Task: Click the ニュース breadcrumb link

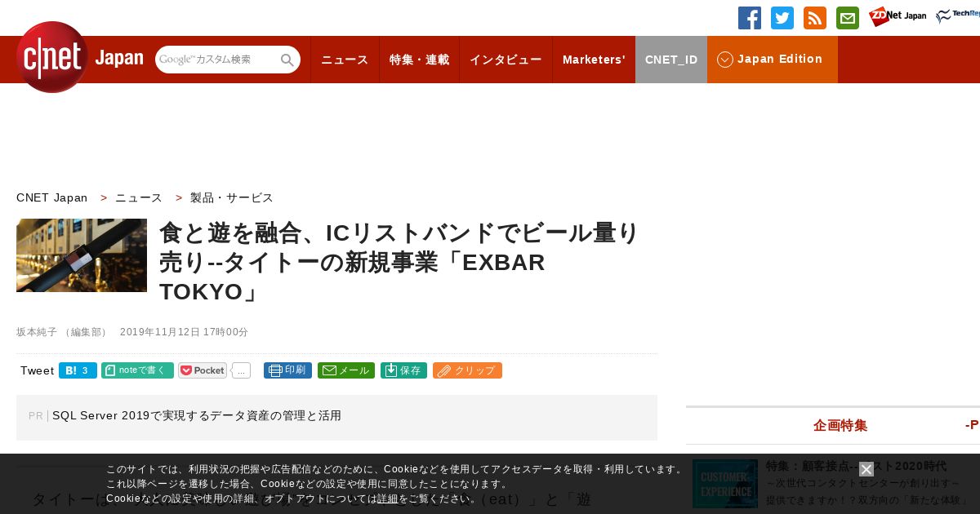Action: pyautogui.click(x=139, y=197)
